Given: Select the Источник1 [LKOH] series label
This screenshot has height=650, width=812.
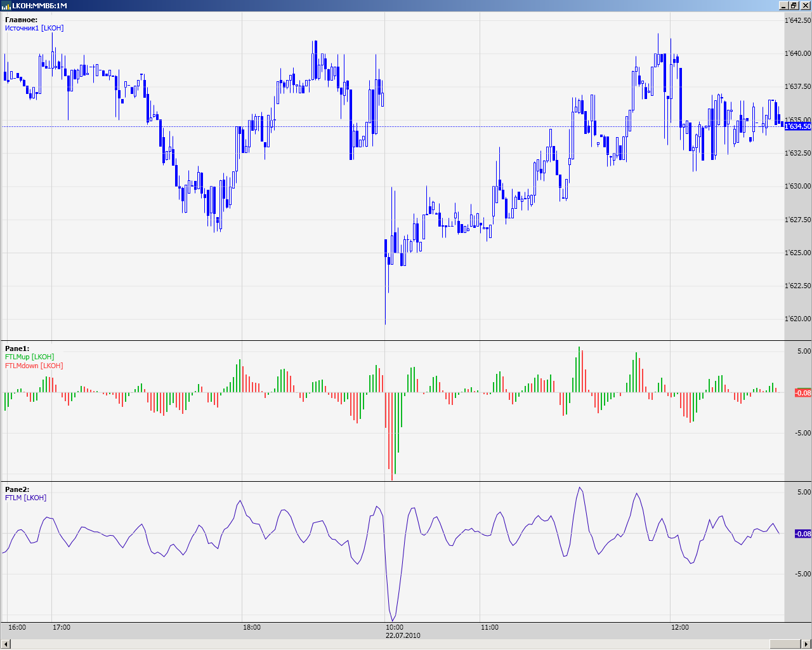Looking at the screenshot, I should coord(34,28).
